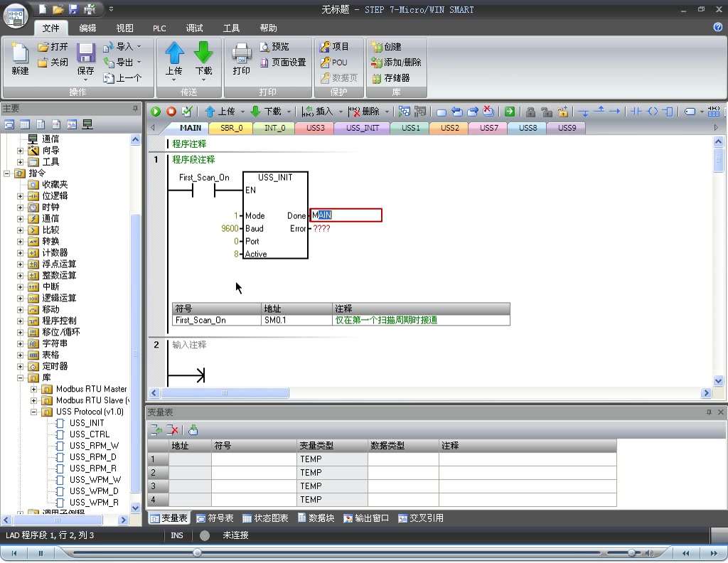Click the ???? Error output field on USS_INIT
Screen dimensions: 728x563
(321, 229)
